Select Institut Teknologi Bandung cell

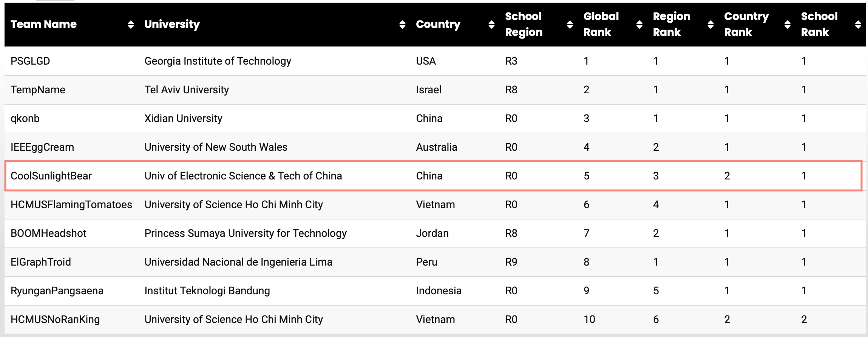(x=207, y=291)
